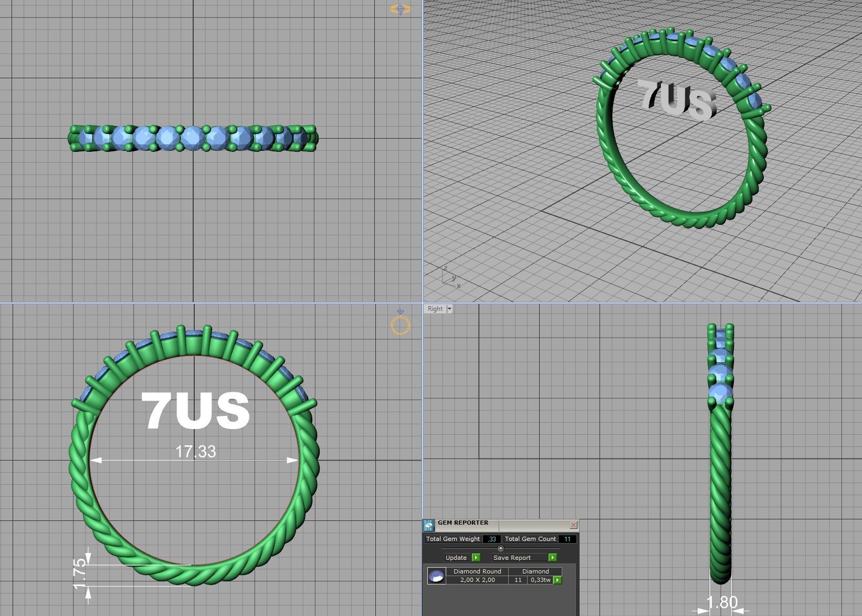This screenshot has height=616, width=862.
Task: Collapse the Gem Reporter totals with round arrow
Action: [500, 548]
